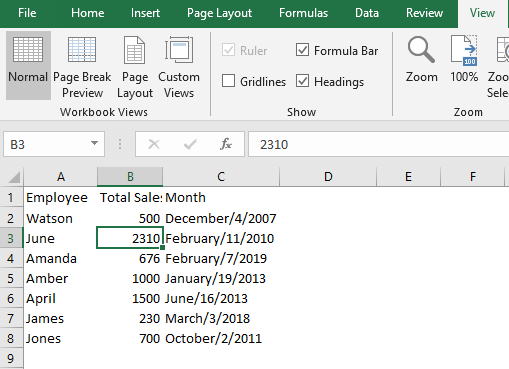Open the File menu tab
The height and width of the screenshot is (369, 509).
coord(27,13)
